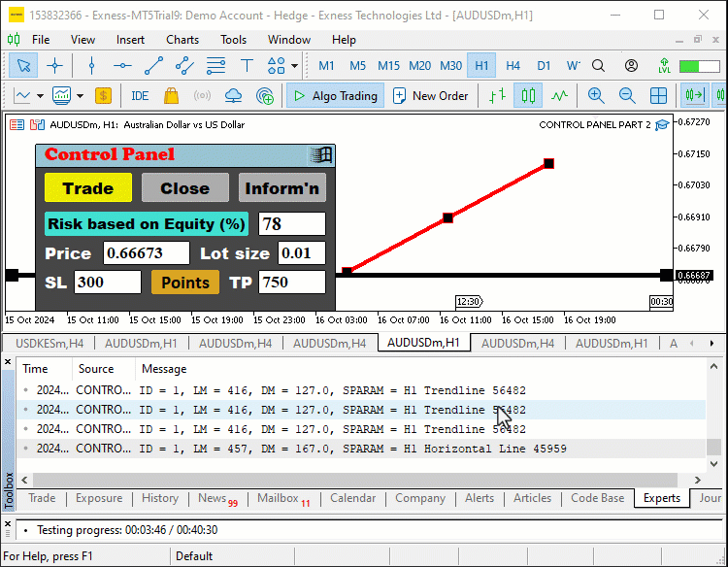Click the Inform'n button in Control Panel
Screen dimensions: 728x567
(x=281, y=188)
